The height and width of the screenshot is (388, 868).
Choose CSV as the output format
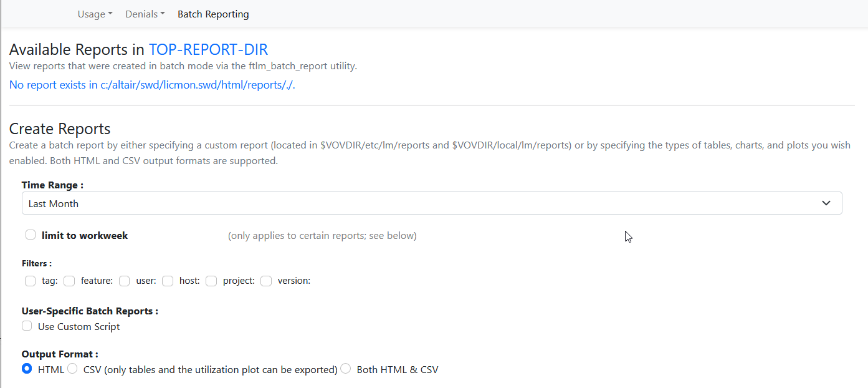pos(72,368)
